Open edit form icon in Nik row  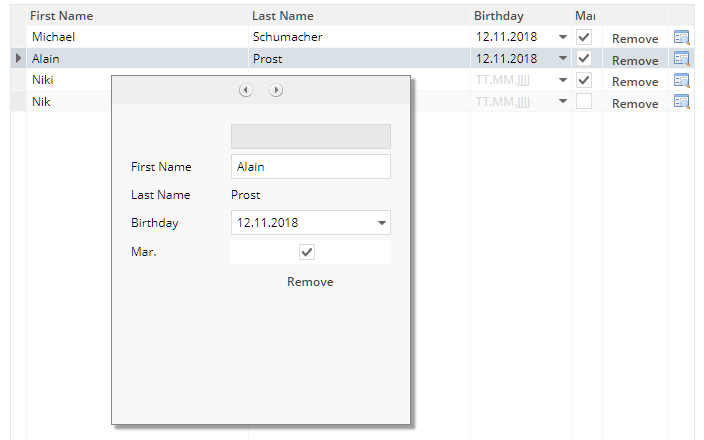coord(682,102)
